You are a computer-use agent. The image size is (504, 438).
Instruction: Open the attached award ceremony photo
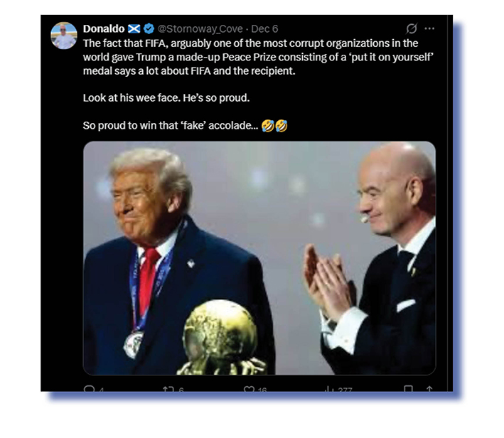259,258
